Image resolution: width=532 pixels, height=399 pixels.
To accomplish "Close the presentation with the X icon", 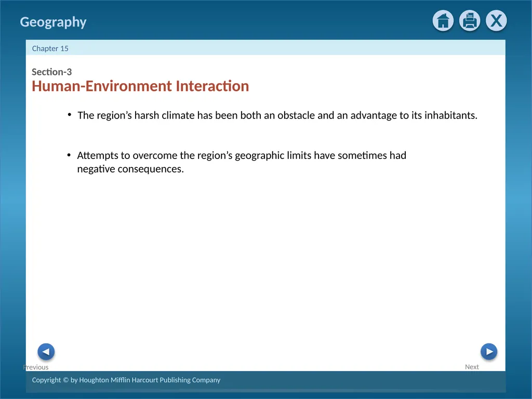I will tap(496, 21).
